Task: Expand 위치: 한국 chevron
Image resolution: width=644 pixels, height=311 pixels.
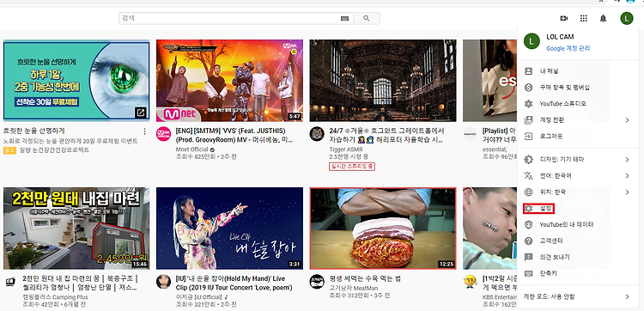Action: (627, 192)
